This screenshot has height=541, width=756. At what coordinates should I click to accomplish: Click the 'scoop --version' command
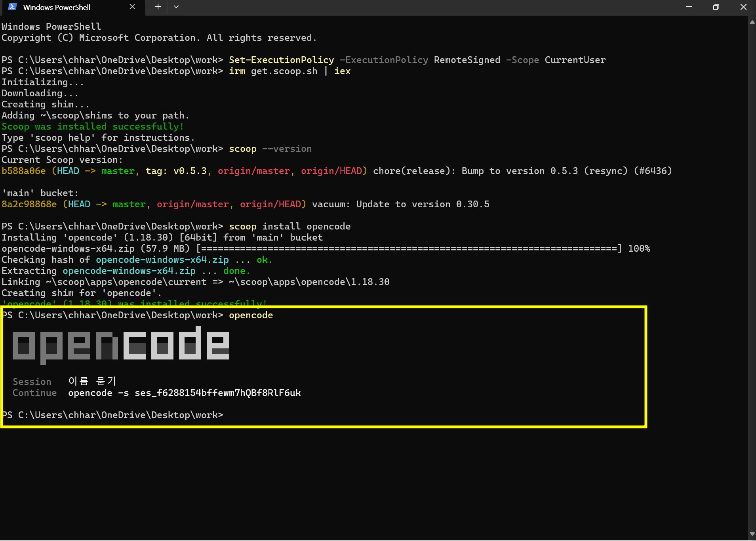[x=270, y=149]
